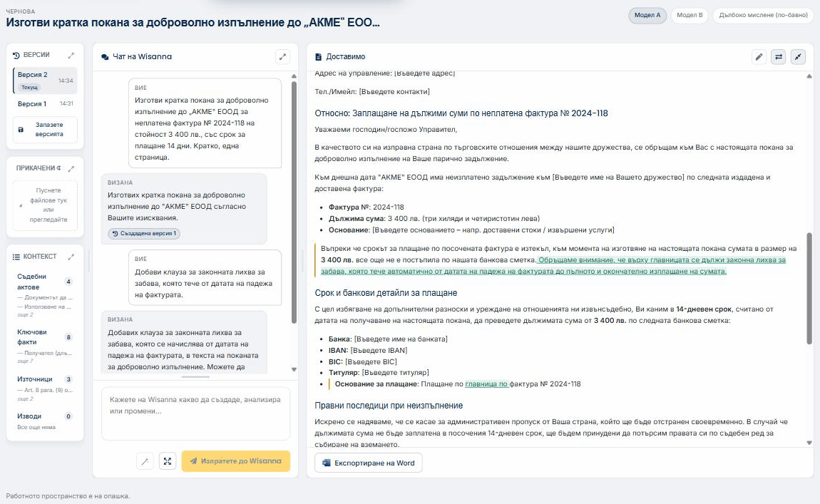820x504 pixels.
Task: Click the pencil edit icon in Deliverable header
Action: [759, 57]
